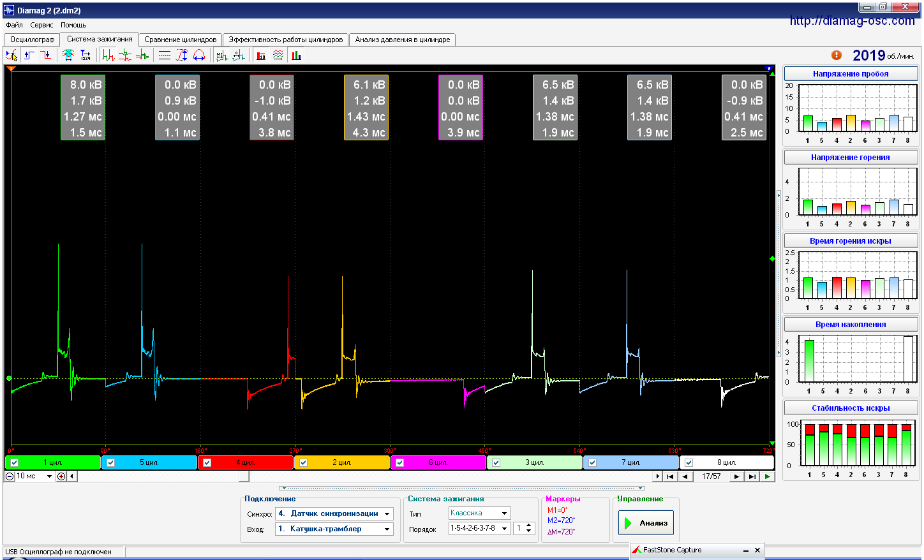Viewport: 924px width, 560px height.
Task: Click the 17/57 frame counter
Action: 711,476
